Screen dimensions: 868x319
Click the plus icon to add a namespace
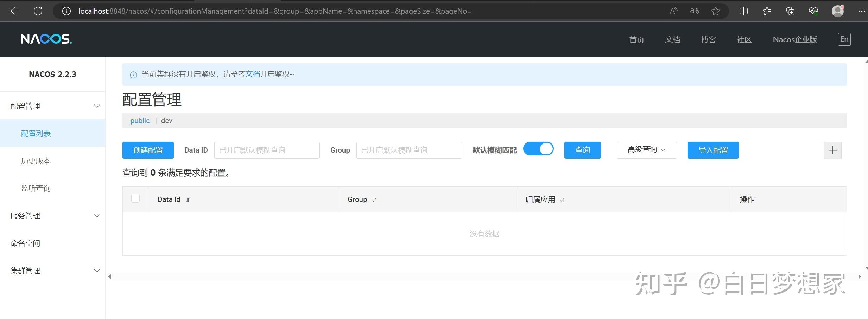click(x=832, y=150)
